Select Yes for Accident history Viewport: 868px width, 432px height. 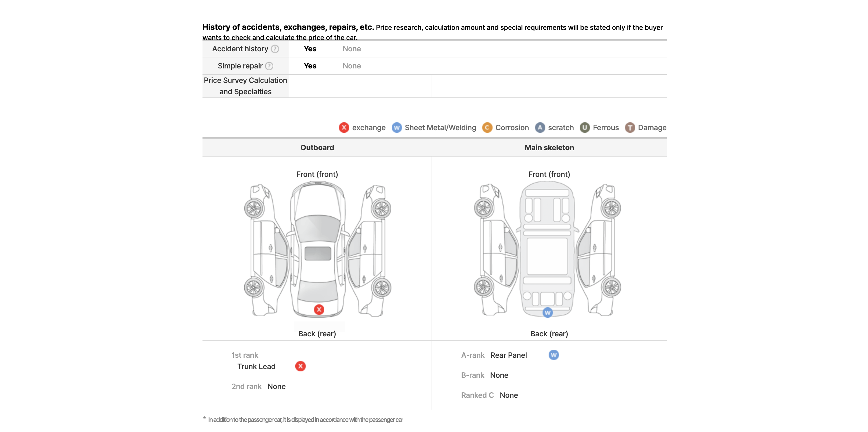[x=310, y=49]
